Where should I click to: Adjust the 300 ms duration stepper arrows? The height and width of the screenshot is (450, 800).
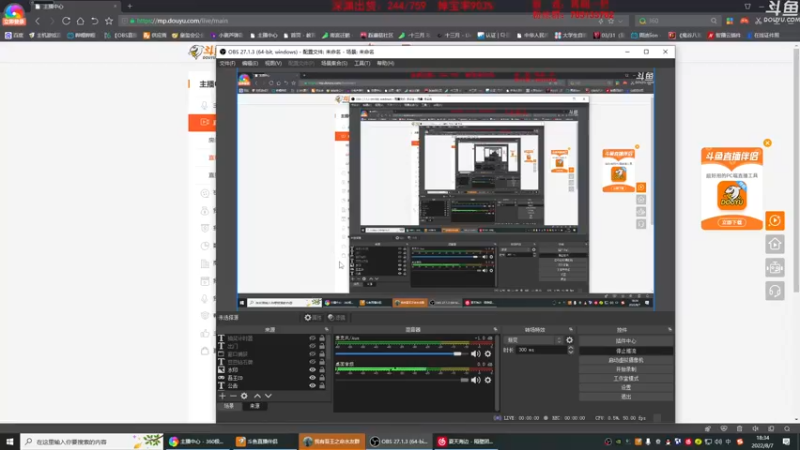point(570,350)
